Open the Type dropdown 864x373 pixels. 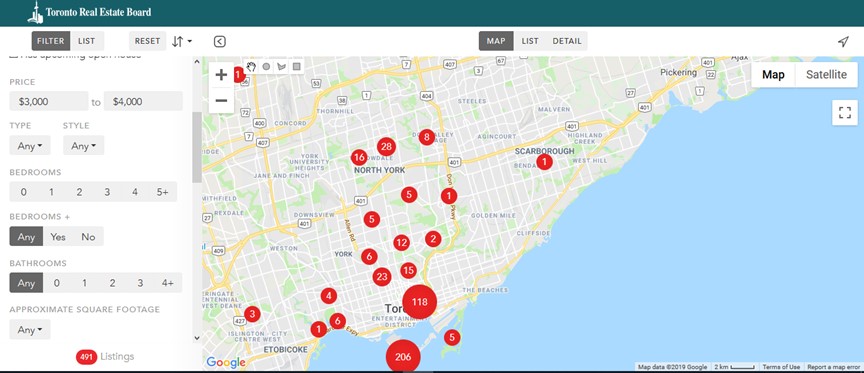30,145
